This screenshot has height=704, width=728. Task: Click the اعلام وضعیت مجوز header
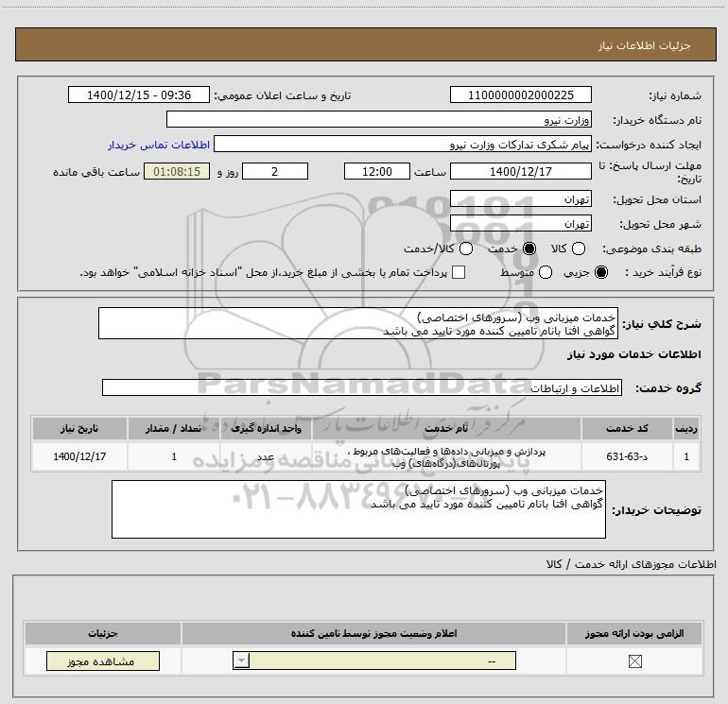(373, 633)
